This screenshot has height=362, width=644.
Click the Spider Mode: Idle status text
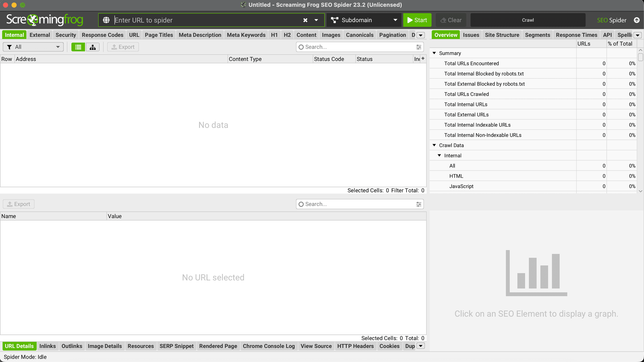tap(25, 357)
